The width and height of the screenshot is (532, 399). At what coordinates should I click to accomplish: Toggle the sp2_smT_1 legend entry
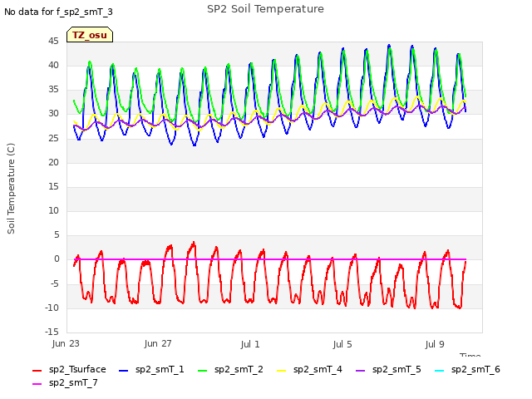pos(151,369)
